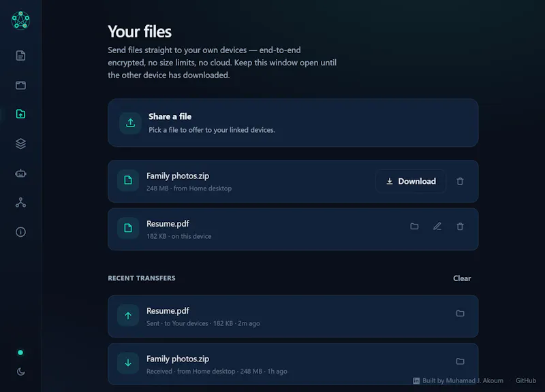Open folder for received Family photos.zip transfer
The height and width of the screenshot is (392, 545).
coord(460,361)
